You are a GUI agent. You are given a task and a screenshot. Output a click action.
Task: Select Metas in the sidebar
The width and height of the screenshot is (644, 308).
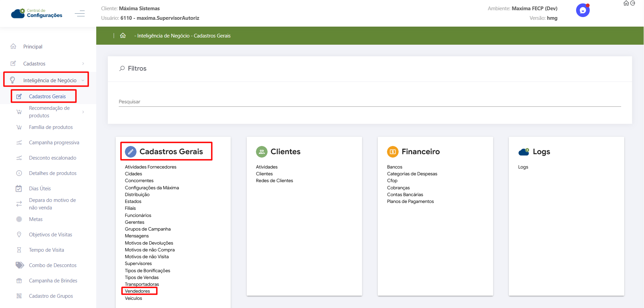(x=36, y=219)
